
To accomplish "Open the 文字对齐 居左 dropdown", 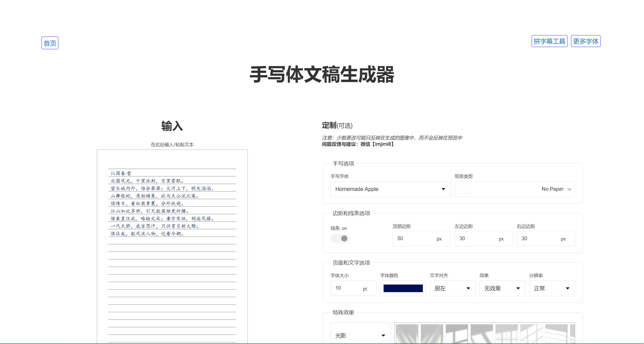I will 452,288.
